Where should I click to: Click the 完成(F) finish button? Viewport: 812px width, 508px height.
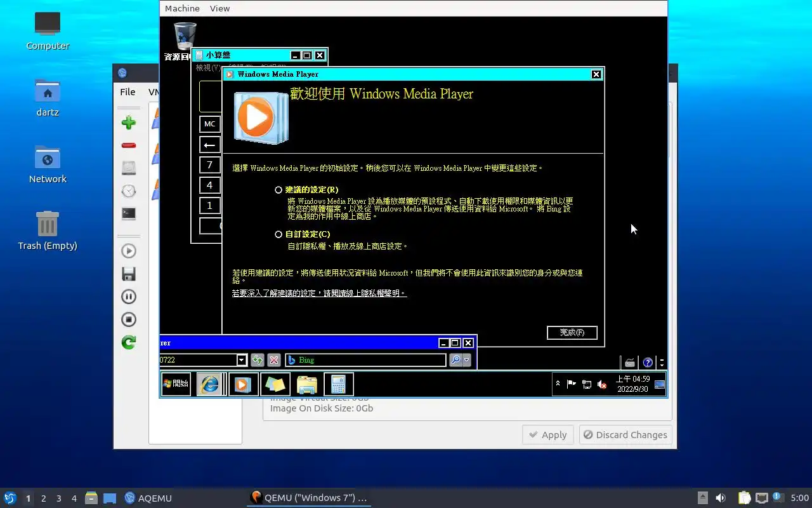click(x=572, y=333)
